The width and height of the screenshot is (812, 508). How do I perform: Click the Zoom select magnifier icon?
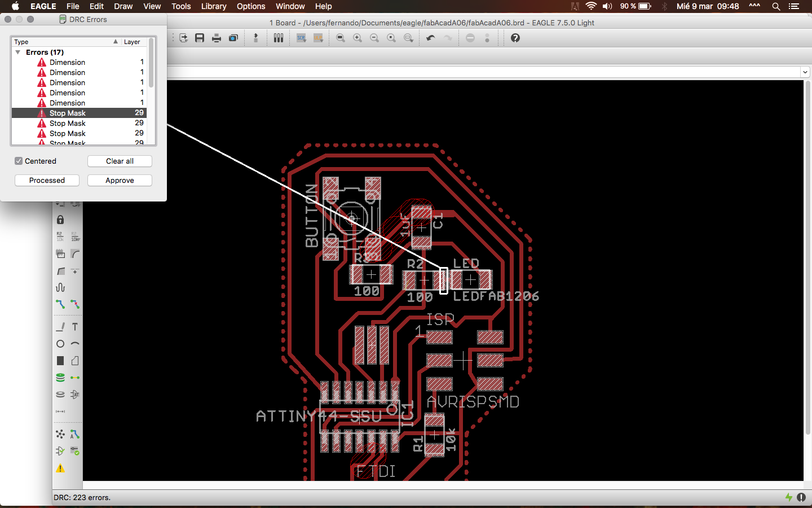(408, 38)
